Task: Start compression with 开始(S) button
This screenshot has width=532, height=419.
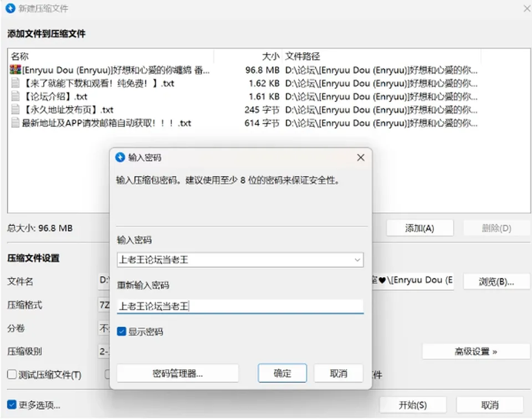Action: click(x=412, y=405)
